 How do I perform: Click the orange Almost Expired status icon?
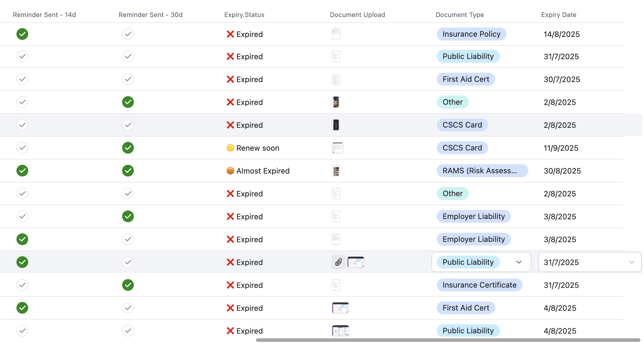(230, 171)
